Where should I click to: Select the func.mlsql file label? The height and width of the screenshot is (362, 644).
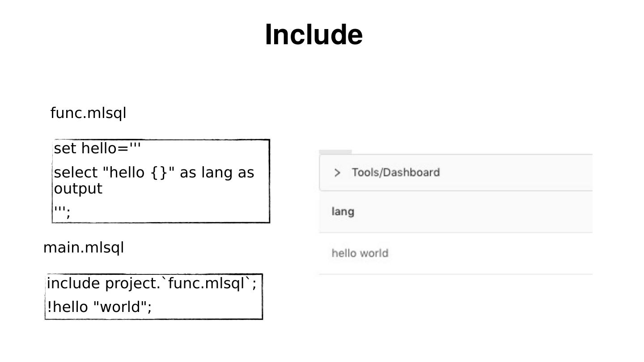coord(89,113)
